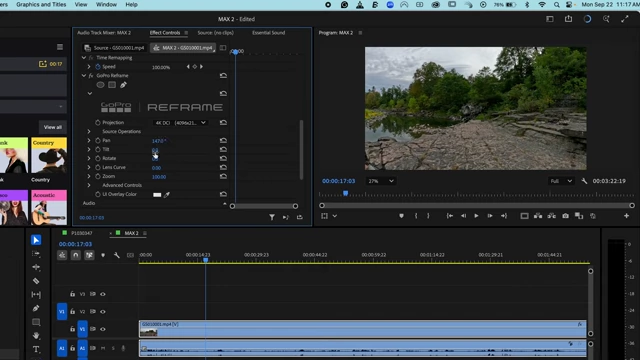The image size is (640, 360).
Task: Step forward one frame
Action: coord(490,216)
